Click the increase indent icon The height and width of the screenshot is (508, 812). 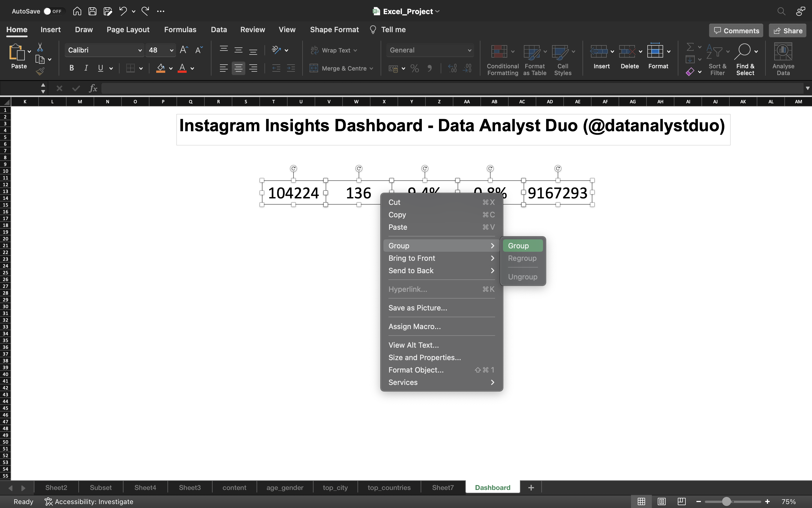291,68
